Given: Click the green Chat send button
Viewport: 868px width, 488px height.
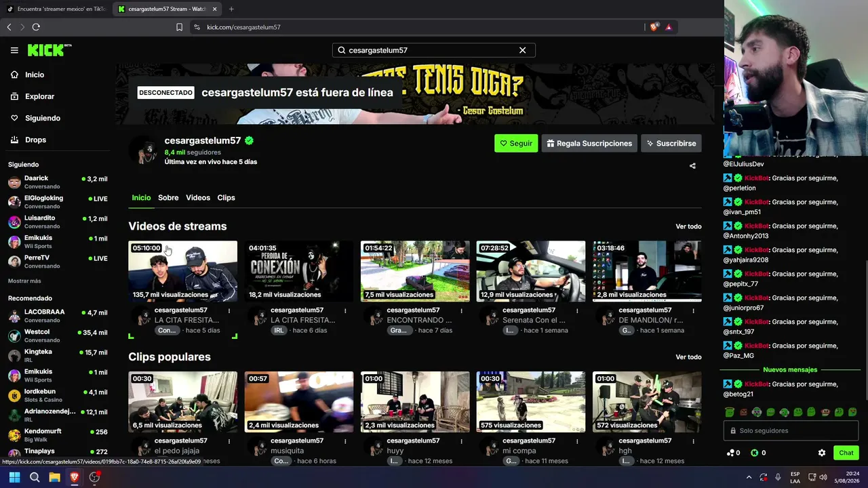Looking at the screenshot, I should point(846,453).
